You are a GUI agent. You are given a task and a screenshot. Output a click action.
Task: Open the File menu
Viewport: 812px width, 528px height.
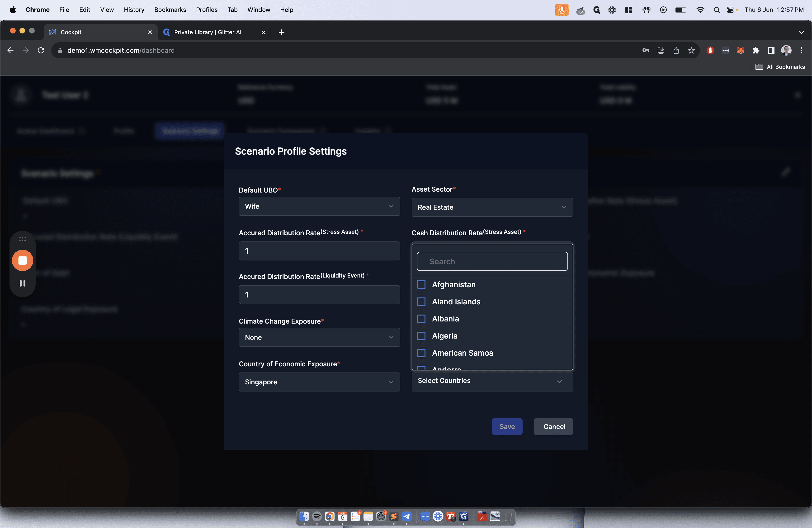pos(64,10)
